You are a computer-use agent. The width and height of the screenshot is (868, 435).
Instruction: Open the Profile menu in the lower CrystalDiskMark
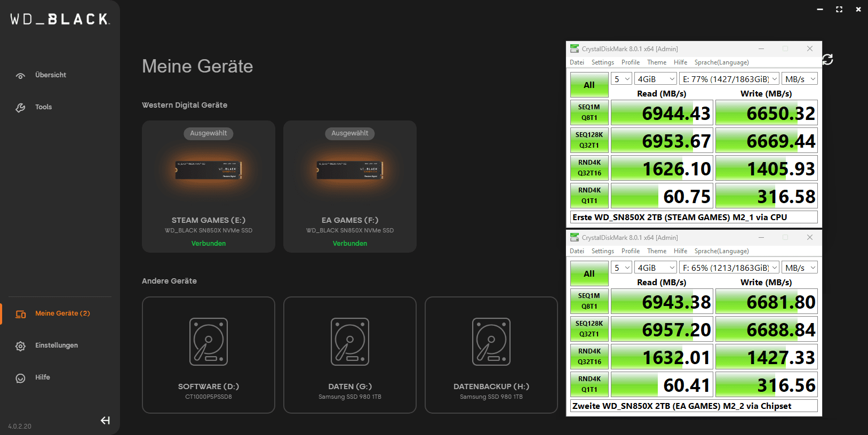click(x=631, y=251)
